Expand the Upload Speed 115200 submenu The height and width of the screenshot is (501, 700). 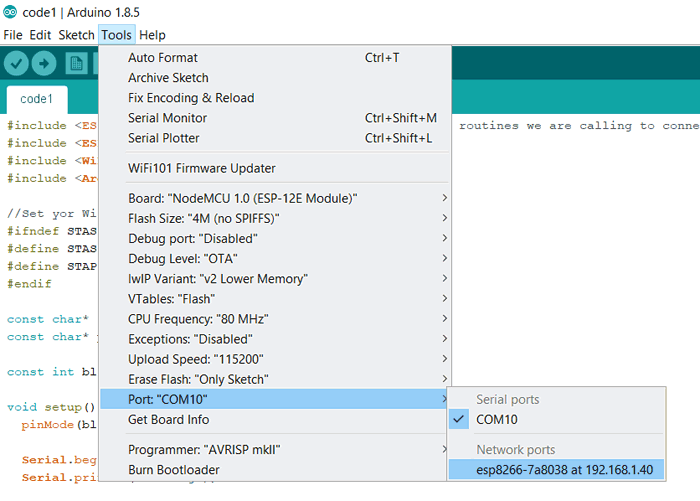(275, 359)
